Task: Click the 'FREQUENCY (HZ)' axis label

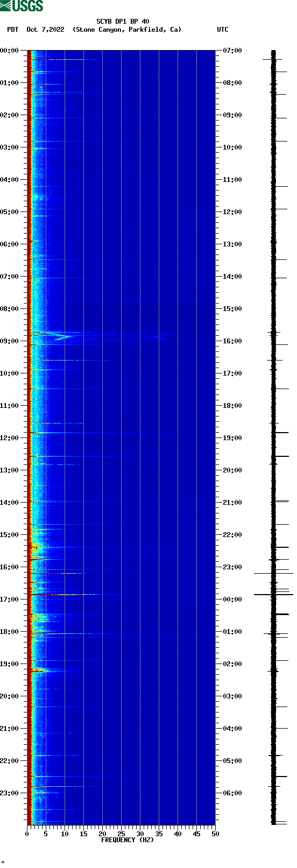Action: (x=128, y=840)
